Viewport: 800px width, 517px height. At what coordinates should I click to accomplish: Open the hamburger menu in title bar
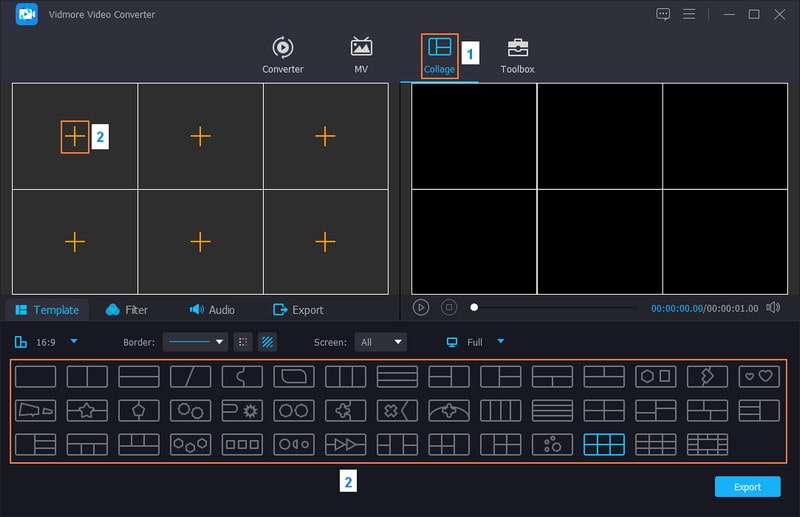pyautogui.click(x=689, y=14)
